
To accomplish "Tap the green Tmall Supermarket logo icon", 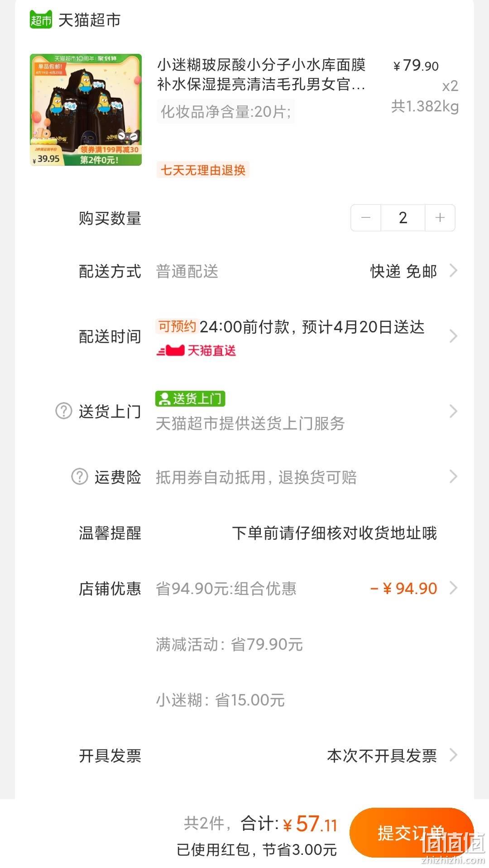I will (41, 19).
